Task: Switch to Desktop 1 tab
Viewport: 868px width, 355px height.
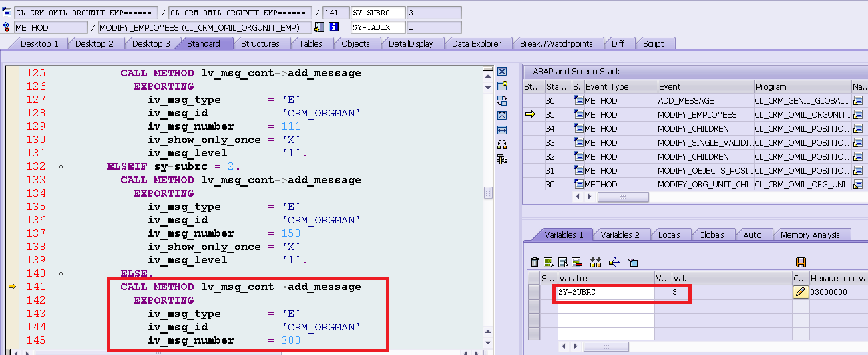Action: click(39, 43)
